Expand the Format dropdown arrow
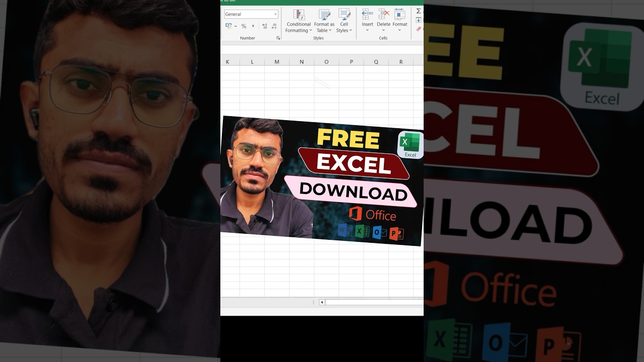Viewport: 644px width, 362px height. point(400,30)
